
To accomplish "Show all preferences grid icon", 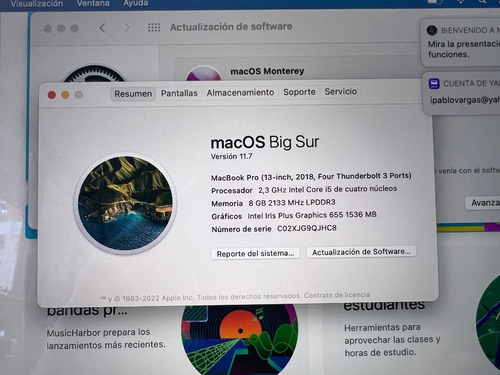I will pos(154,27).
